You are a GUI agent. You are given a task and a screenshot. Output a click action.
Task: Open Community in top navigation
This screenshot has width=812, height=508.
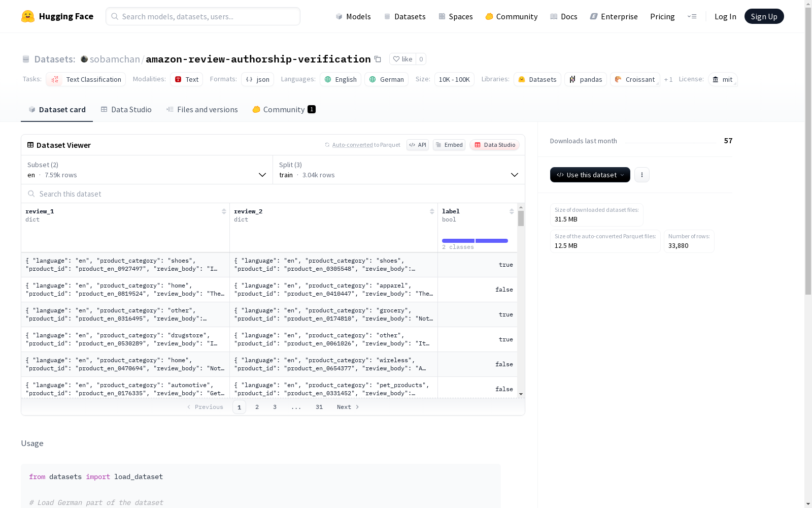[x=512, y=16]
